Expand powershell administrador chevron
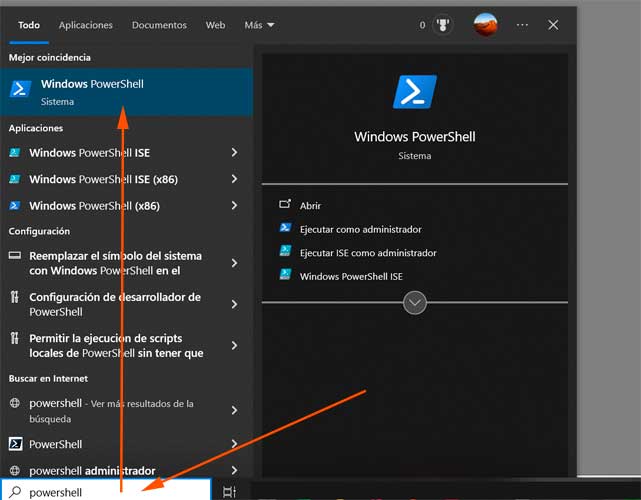 click(x=234, y=470)
